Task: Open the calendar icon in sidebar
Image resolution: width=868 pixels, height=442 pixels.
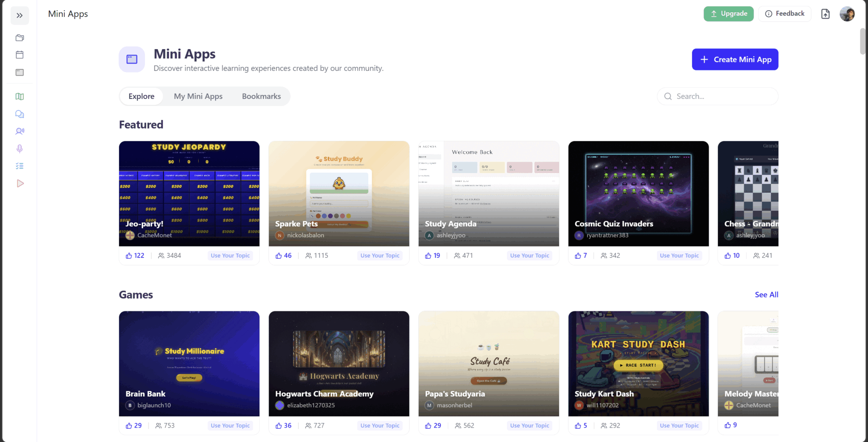Action: 19,55
